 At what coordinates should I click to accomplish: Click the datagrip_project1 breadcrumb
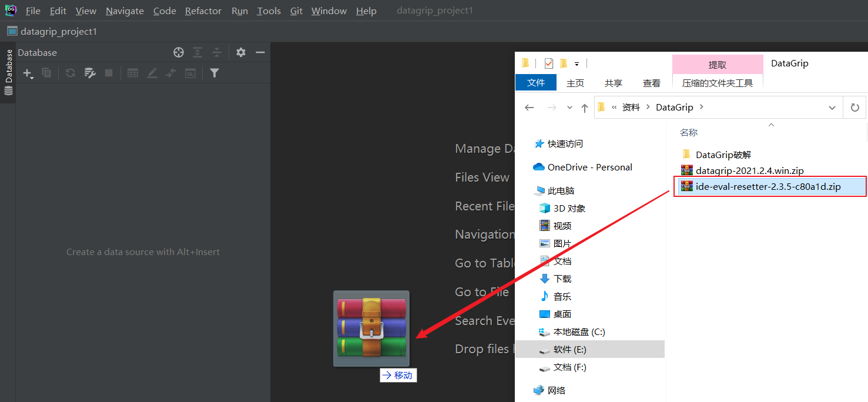[x=52, y=31]
